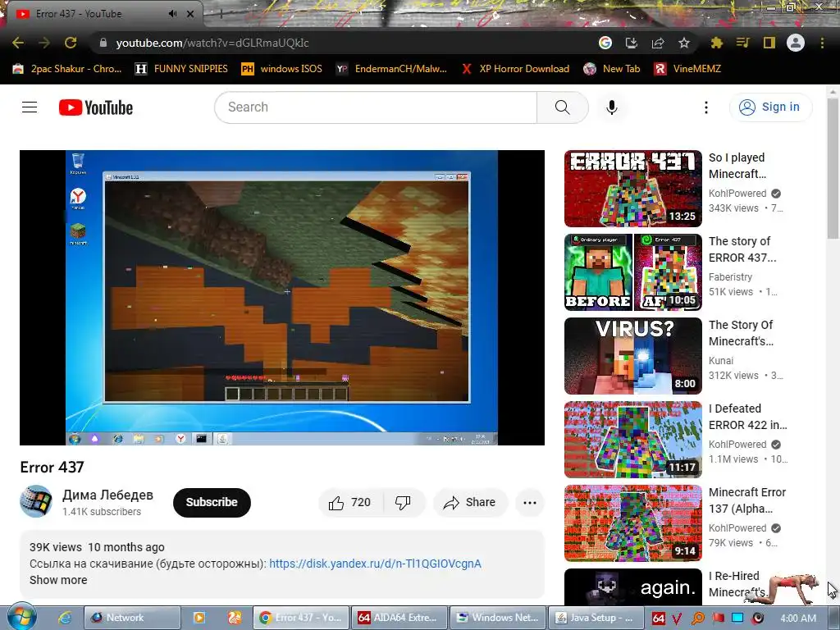This screenshot has width=840, height=630.
Task: Open the XP Horror Download bookmark
Action: coord(515,69)
